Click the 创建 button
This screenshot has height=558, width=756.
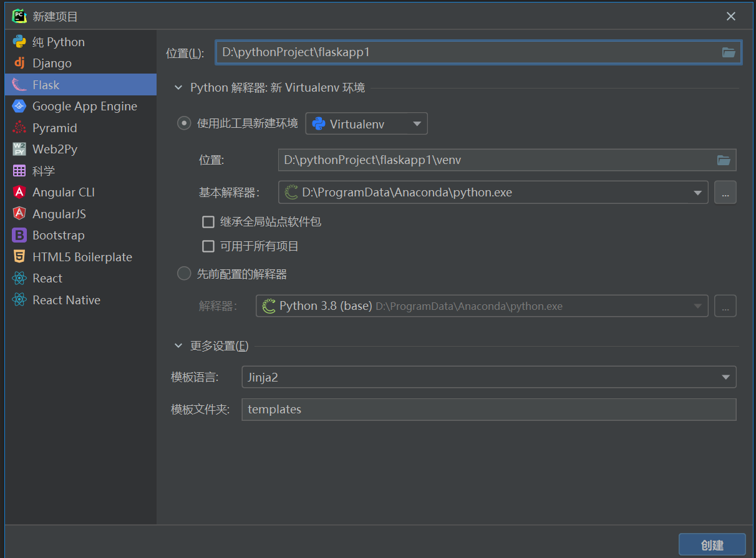tap(712, 545)
